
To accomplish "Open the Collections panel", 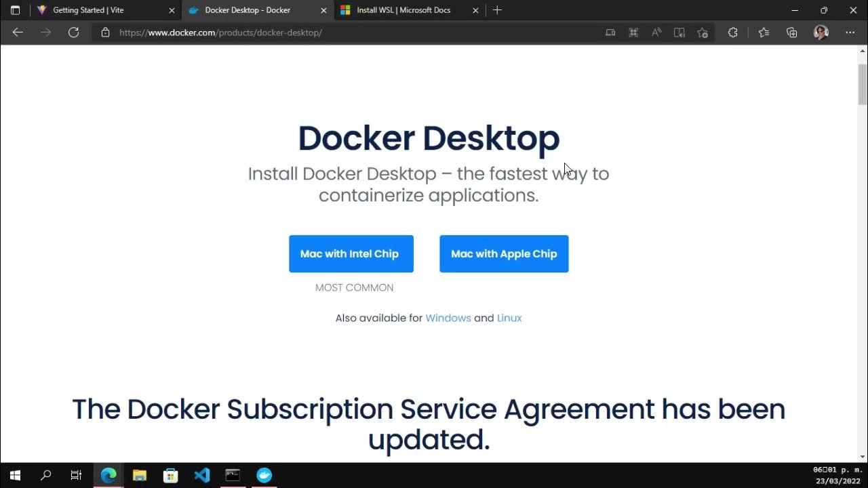I will (791, 33).
